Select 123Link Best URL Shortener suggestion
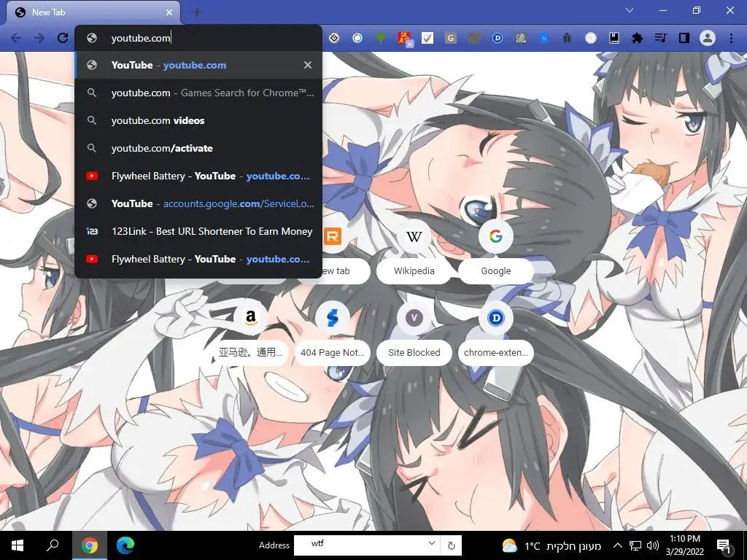 [x=198, y=231]
